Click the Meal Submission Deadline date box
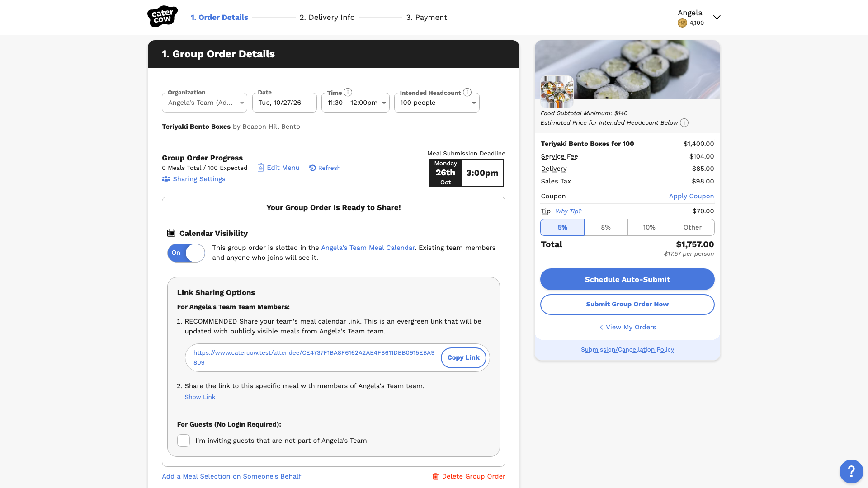 pyautogui.click(x=466, y=173)
